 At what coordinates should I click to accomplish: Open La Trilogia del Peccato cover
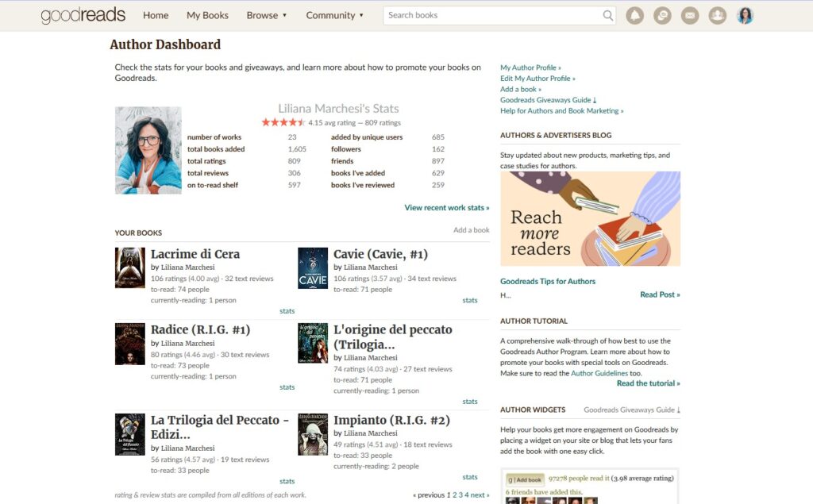point(130,434)
